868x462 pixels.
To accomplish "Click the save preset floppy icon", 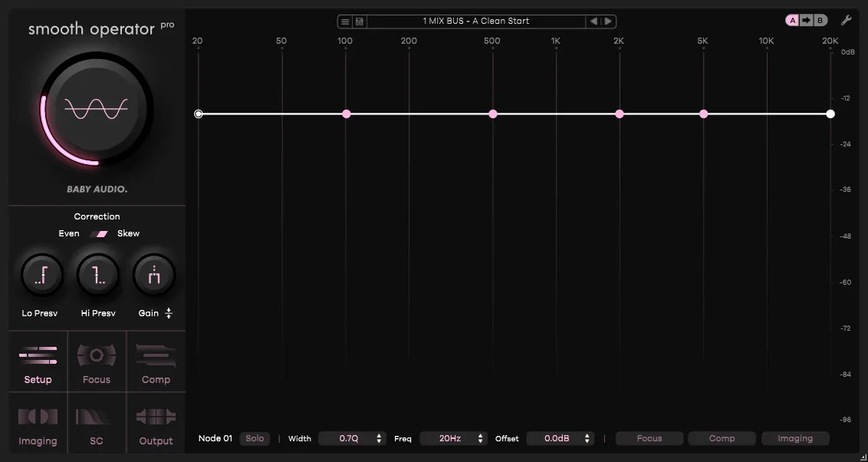I will tap(360, 21).
